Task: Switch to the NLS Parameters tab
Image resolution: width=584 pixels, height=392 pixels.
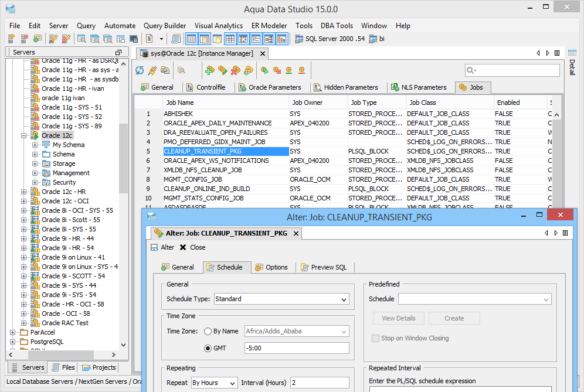Action: click(x=419, y=87)
